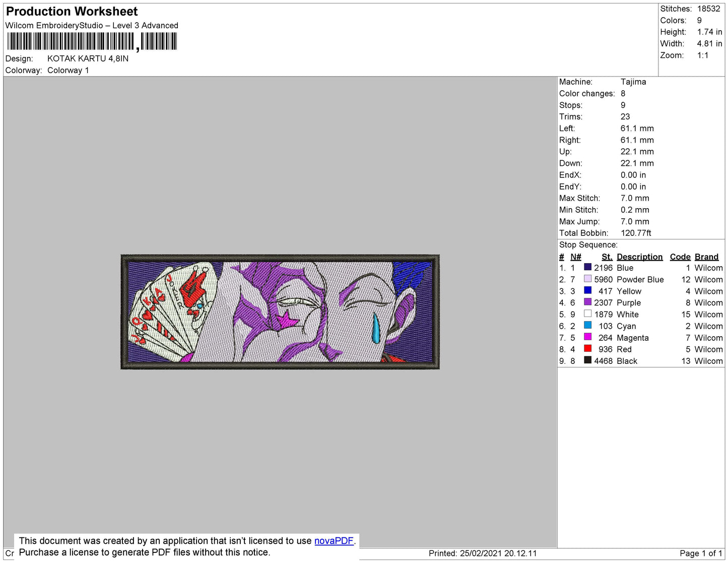728x563 pixels.
Task: Select the White thread color swatch
Action: [587, 314]
